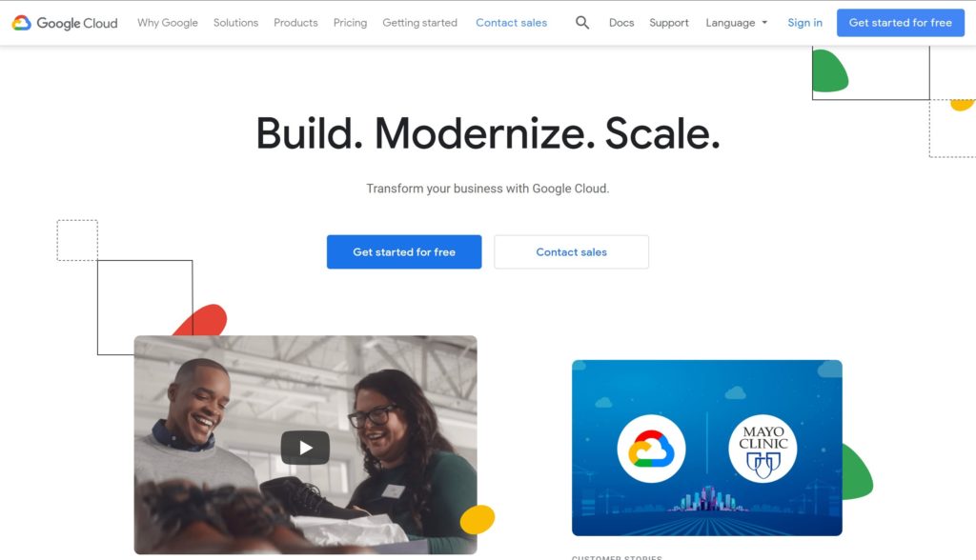Image resolution: width=976 pixels, height=560 pixels.
Task: Open the Products menu
Action: point(295,23)
